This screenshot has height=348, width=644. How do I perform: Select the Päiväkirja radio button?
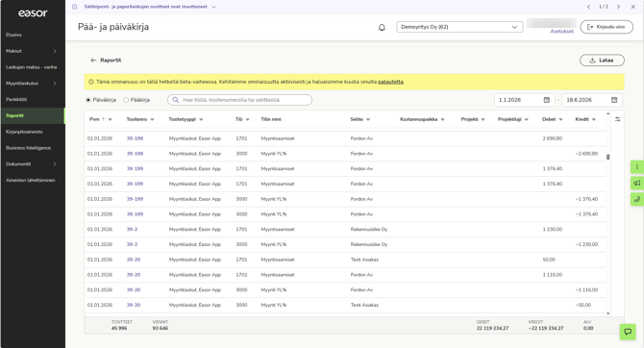[x=87, y=100]
